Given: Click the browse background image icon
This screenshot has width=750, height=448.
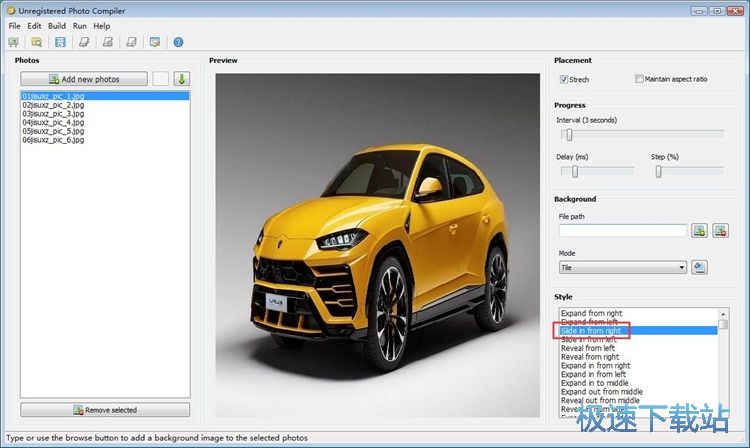Looking at the screenshot, I should 700,231.
